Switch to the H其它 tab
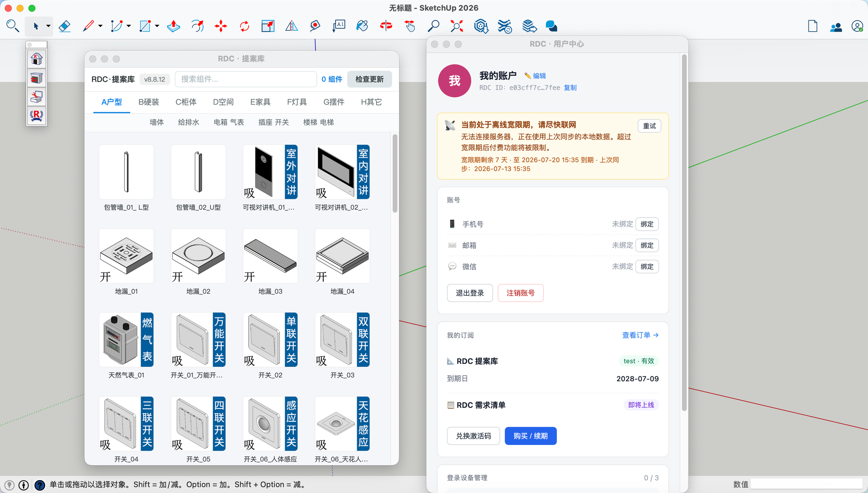The width and height of the screenshot is (868, 493). coord(372,102)
